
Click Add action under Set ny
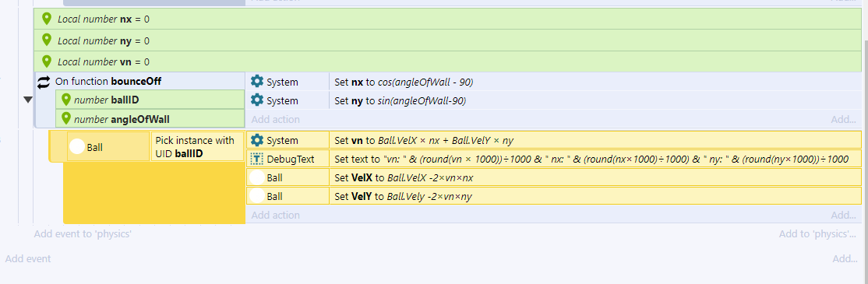276,119
